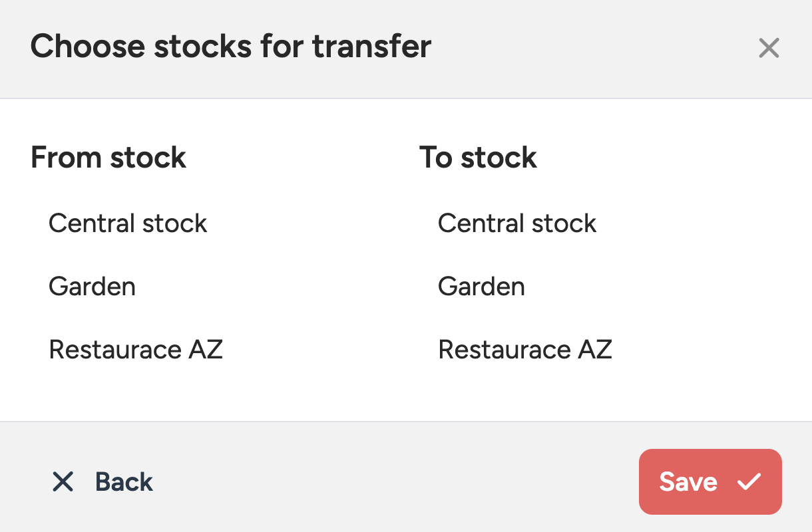Click the Choose stocks for transfer title

click(x=231, y=47)
